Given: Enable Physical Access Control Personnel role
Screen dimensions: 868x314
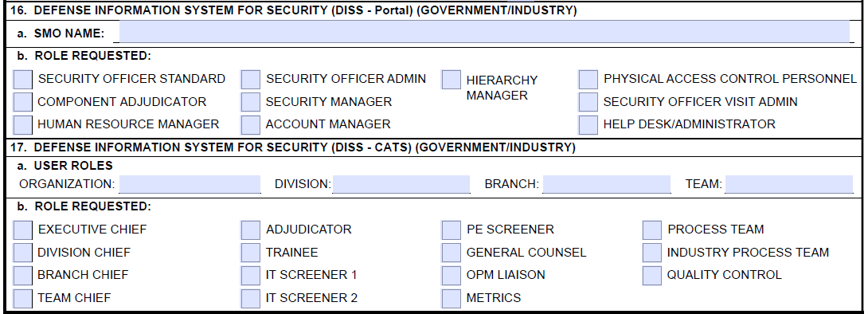Looking at the screenshot, I should pos(588,80).
